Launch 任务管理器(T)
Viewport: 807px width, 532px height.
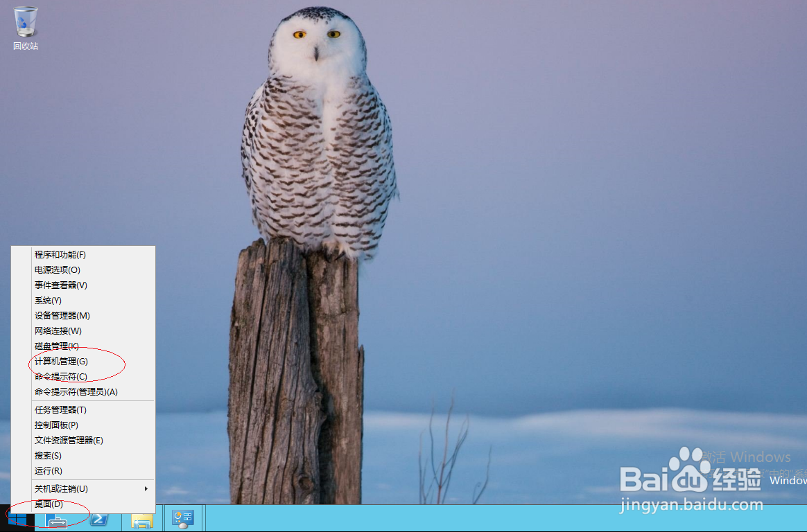coord(83,410)
